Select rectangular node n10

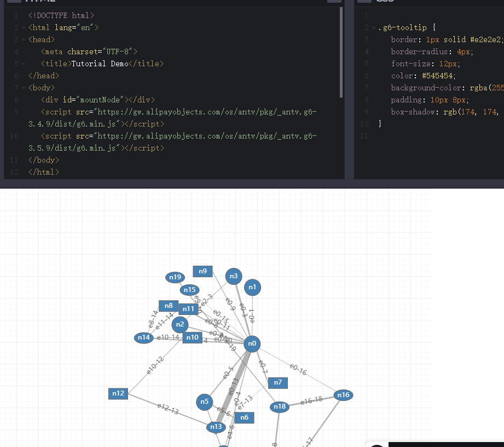point(192,337)
